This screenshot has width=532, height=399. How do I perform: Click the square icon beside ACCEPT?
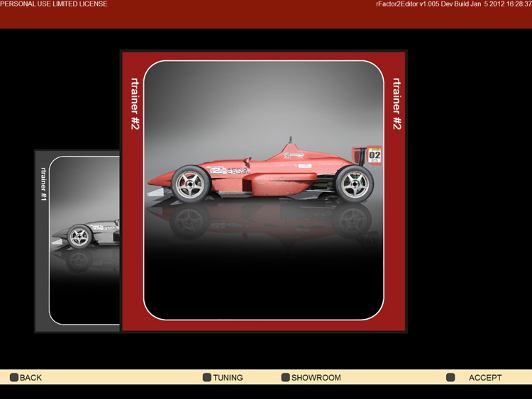pyautogui.click(x=450, y=378)
